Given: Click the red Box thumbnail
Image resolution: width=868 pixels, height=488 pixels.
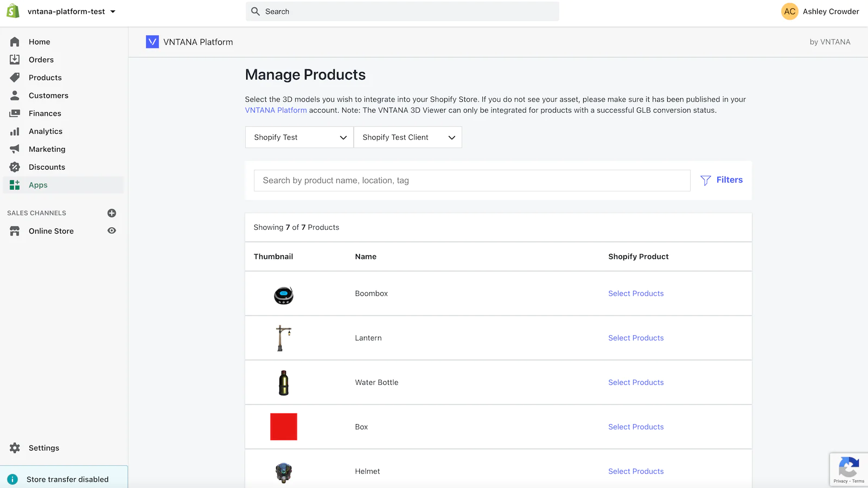Looking at the screenshot, I should [284, 427].
